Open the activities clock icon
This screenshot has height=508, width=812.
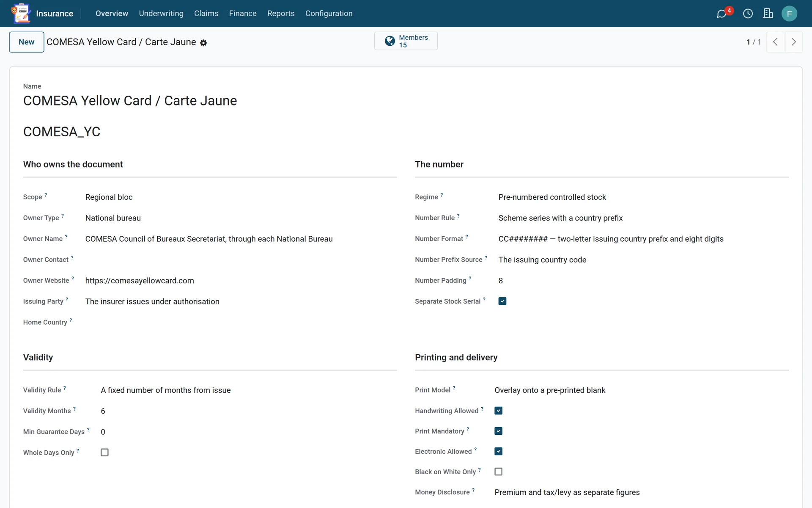click(748, 14)
